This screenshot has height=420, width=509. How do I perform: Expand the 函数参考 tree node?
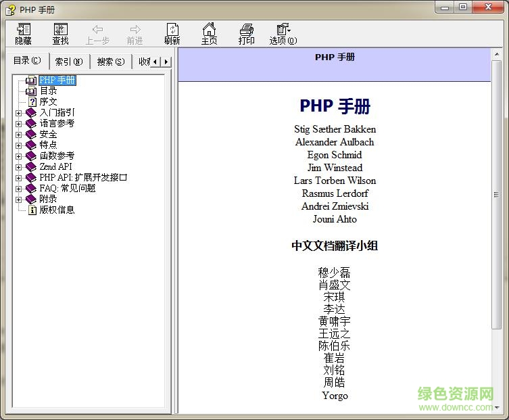pos(18,156)
